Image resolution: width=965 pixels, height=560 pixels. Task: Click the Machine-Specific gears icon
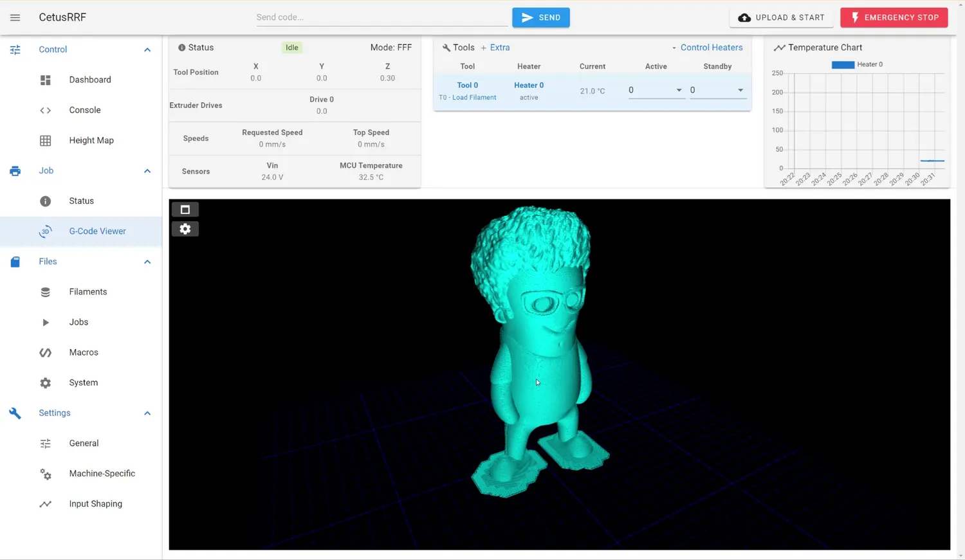(45, 474)
